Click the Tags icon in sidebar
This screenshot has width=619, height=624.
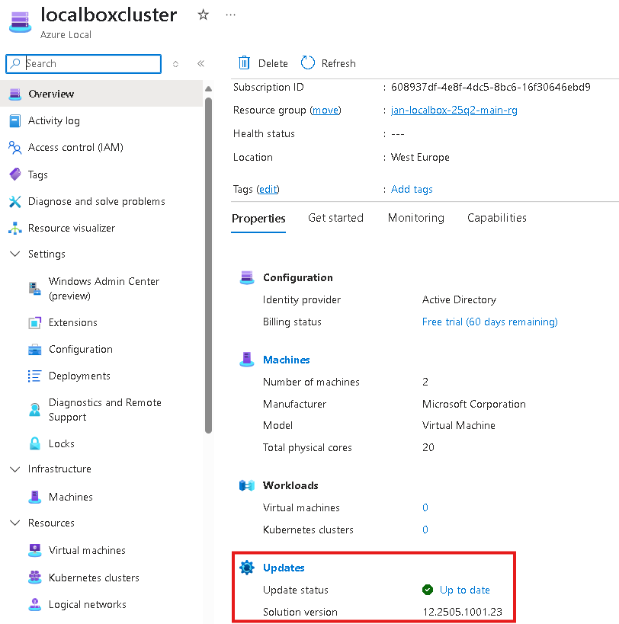(15, 174)
